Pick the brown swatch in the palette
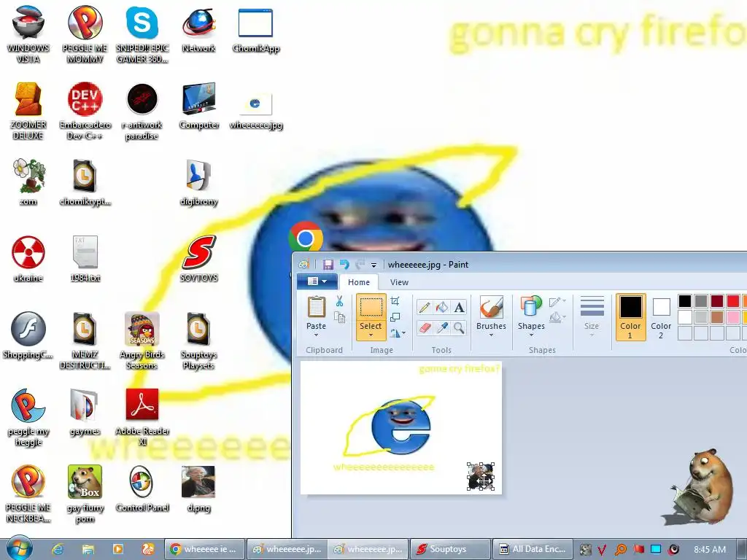The width and height of the screenshot is (747, 560). (717, 317)
